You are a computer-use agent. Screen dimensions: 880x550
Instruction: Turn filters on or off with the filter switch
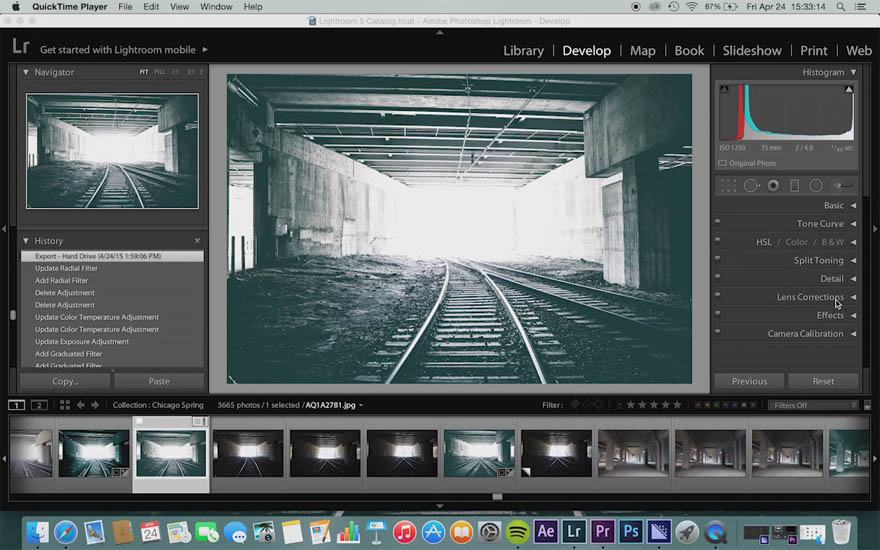point(867,405)
